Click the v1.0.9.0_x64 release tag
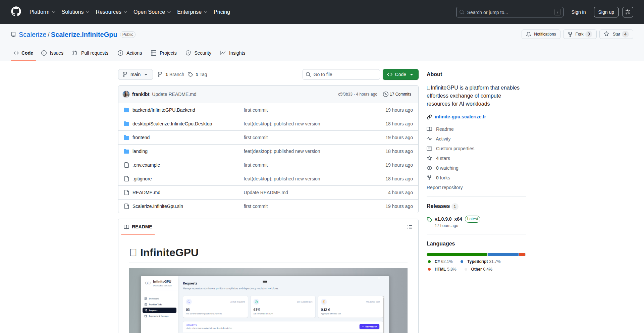Screen dimensions: 644x333 448,219
